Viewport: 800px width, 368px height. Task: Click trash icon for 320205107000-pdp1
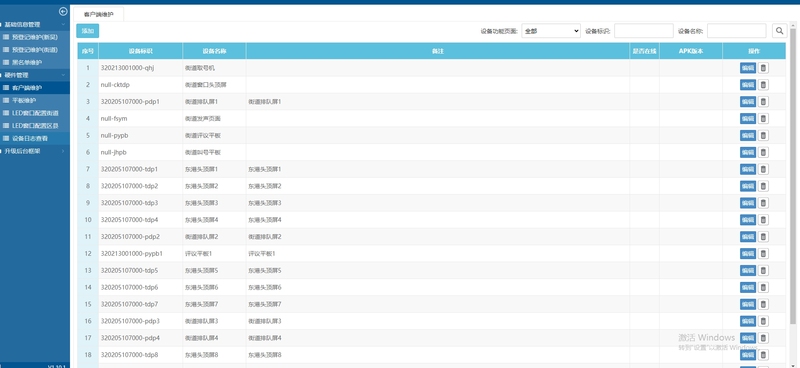763,102
